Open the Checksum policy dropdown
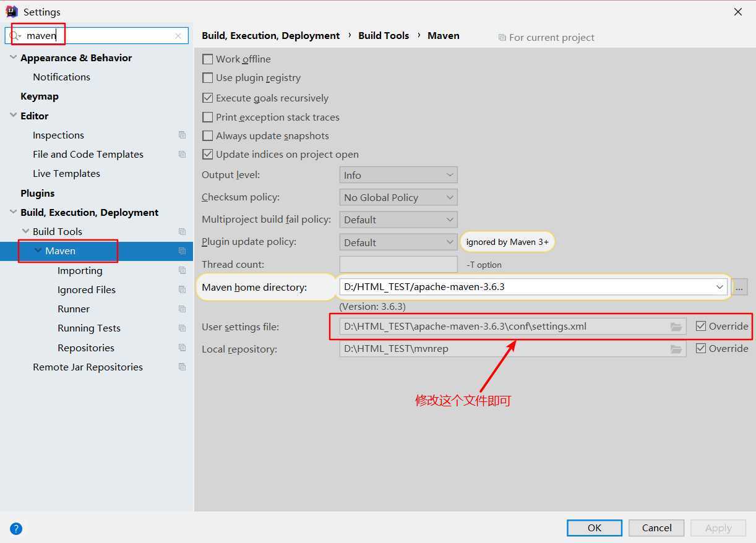 (398, 197)
